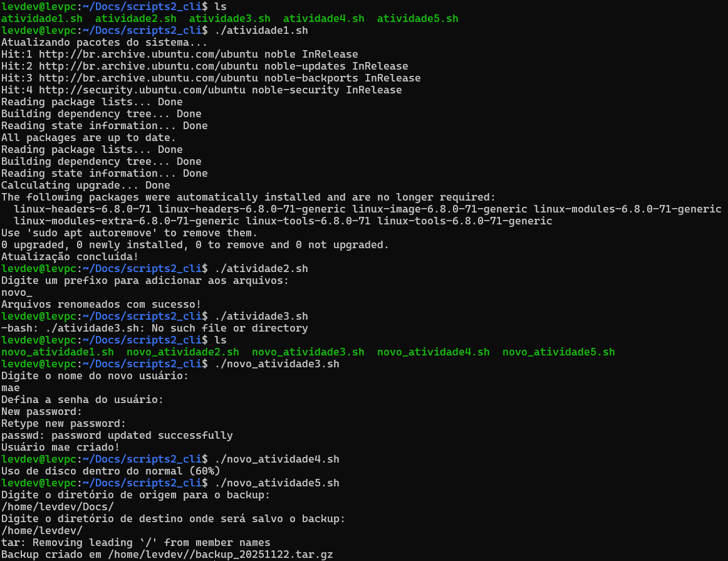Click the 'All packages are up to date.' line
The width and height of the screenshot is (728, 561).
coord(88,138)
